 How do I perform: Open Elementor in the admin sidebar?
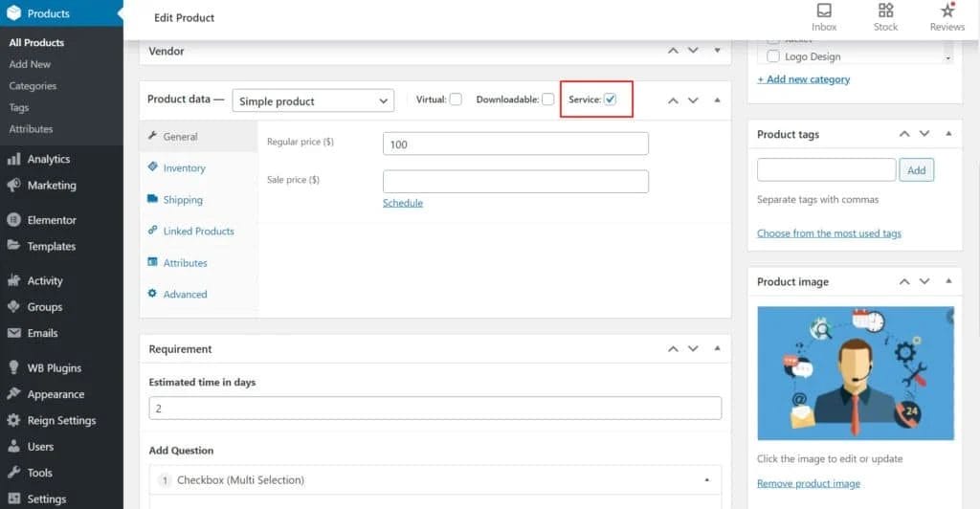pyautogui.click(x=51, y=220)
